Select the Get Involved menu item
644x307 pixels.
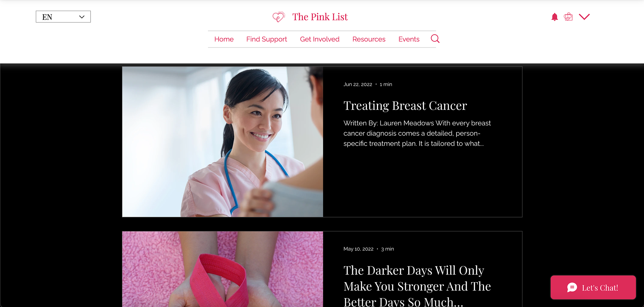coord(320,39)
